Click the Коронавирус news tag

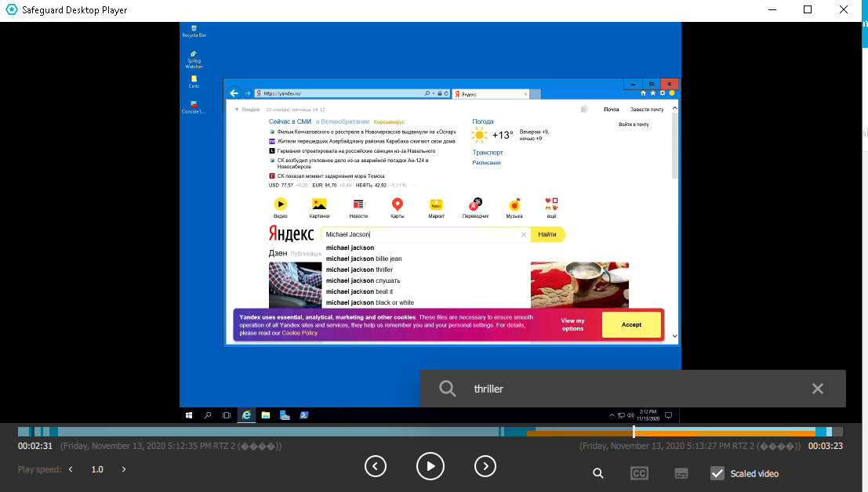point(389,121)
